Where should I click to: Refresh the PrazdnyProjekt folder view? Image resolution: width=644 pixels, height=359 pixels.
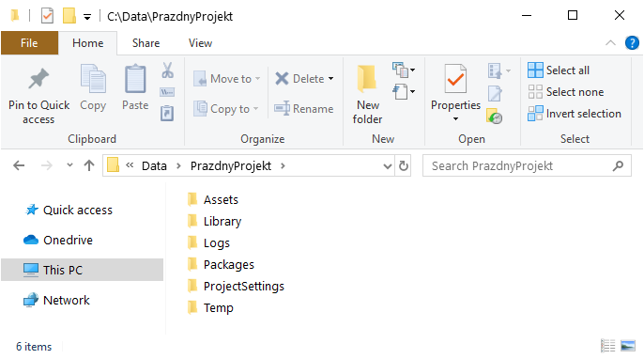[x=404, y=165]
